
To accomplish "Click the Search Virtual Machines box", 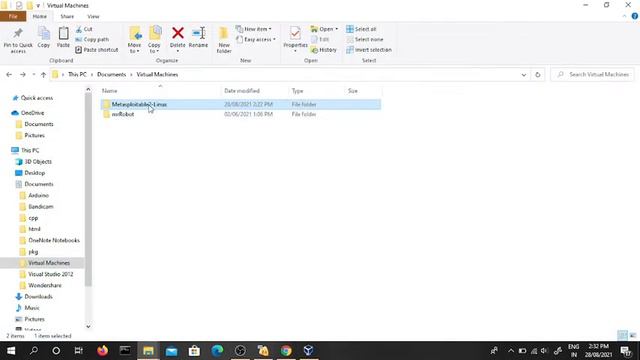I will pos(592,74).
